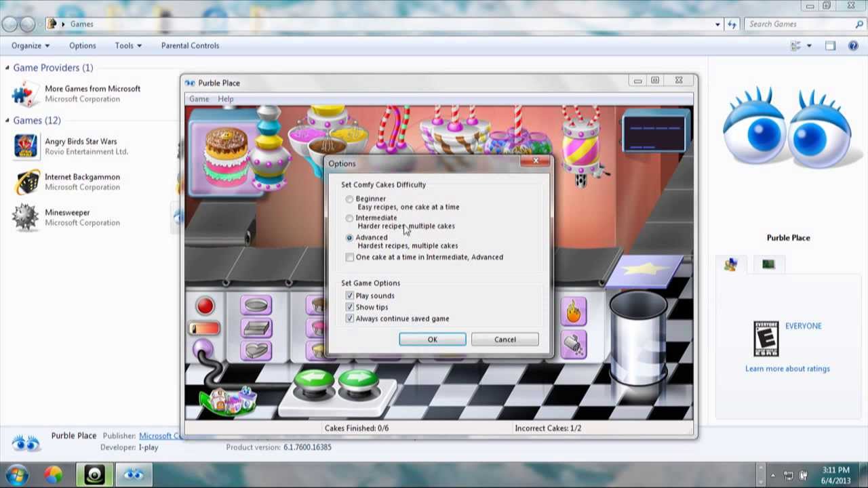Click the purple hose knob
Screen dimensions: 868x488
203,349
